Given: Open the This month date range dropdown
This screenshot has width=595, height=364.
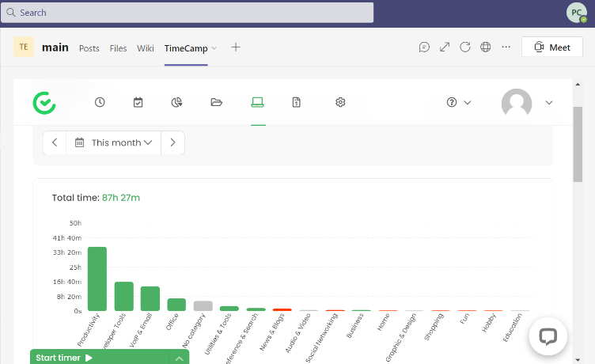Looking at the screenshot, I should (114, 143).
